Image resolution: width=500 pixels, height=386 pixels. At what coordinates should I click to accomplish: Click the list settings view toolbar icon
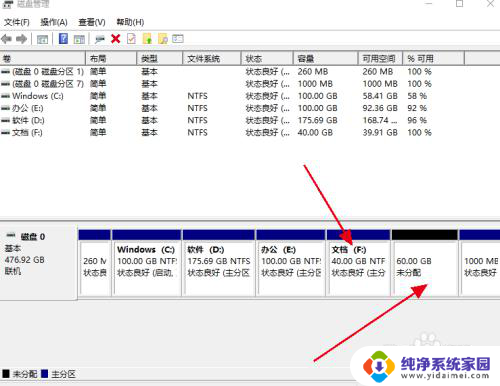pyautogui.click(x=178, y=39)
